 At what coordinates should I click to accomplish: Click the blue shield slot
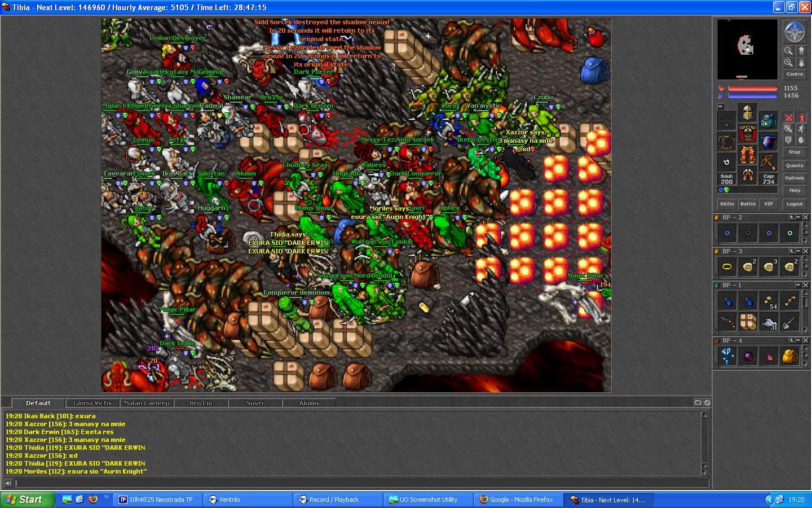[x=769, y=142]
